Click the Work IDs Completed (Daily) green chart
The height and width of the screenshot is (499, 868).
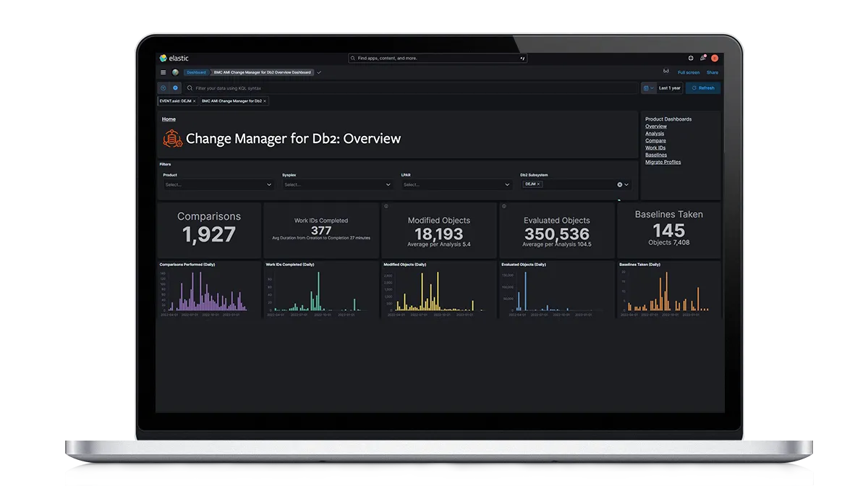[x=321, y=289]
